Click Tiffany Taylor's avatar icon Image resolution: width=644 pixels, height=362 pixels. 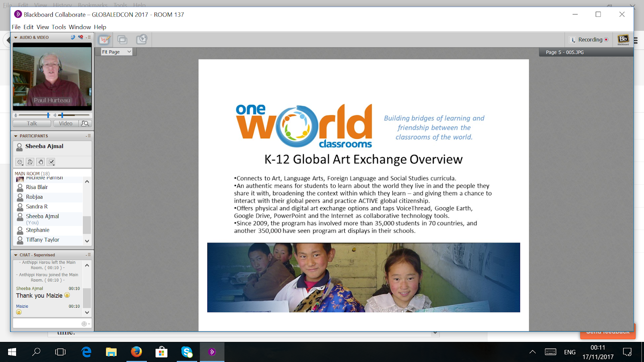(x=20, y=240)
